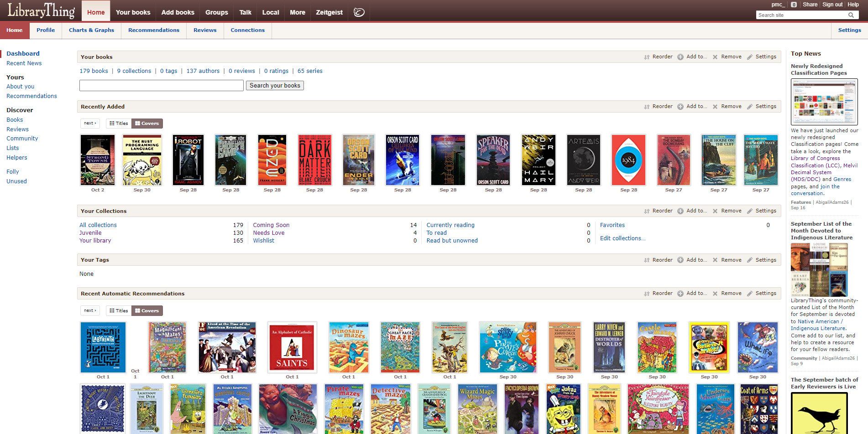The width and height of the screenshot is (868, 434).
Task: Open the Dune book cover thumbnail
Action: [272, 160]
